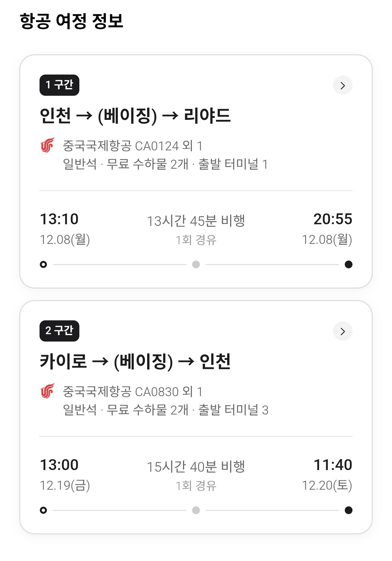Select the 카이로 → (베이징) → 인천 route title
Image resolution: width=392 pixels, height=561 pixels.
pos(135,361)
